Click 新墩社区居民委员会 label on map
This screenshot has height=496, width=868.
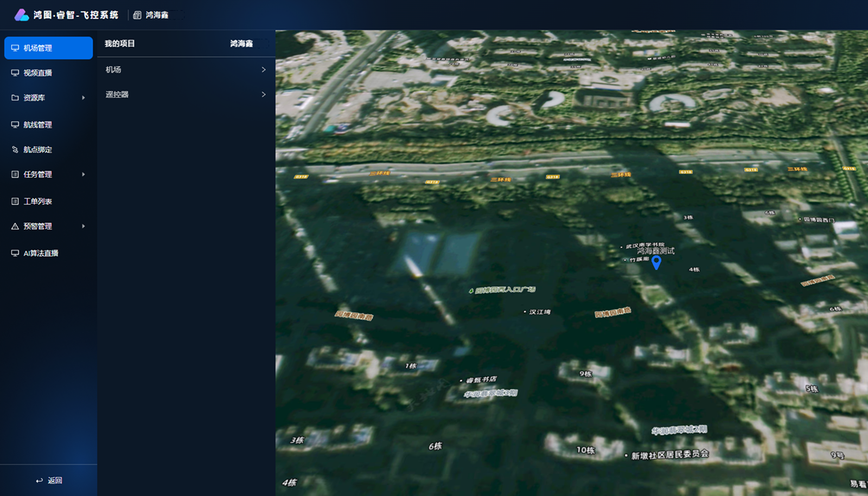(x=670, y=454)
